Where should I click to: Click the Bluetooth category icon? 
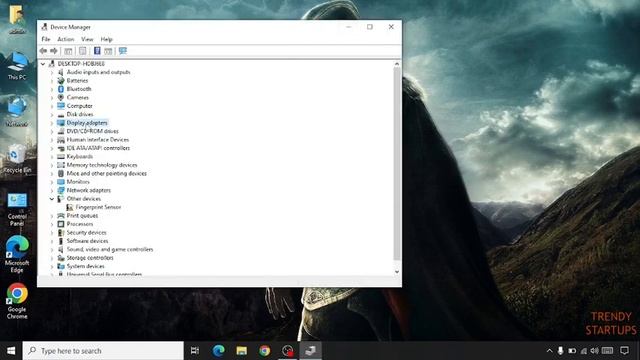coord(61,89)
